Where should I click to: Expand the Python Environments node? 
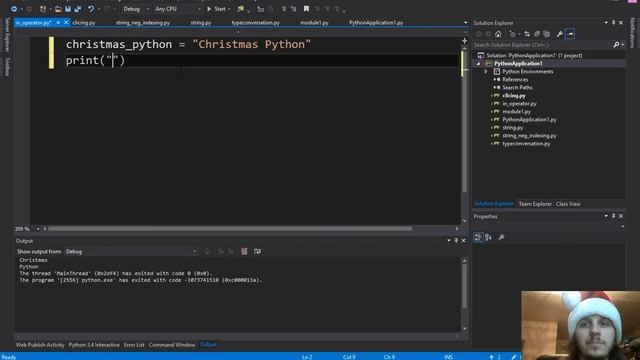[x=486, y=71]
